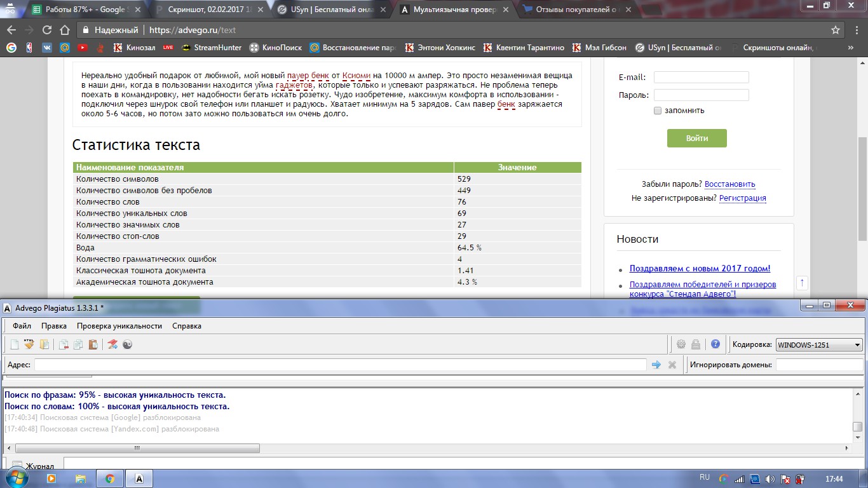Image resolution: width=868 pixels, height=488 pixels.
Task: Tick the запомнить checkbox
Action: click(658, 111)
